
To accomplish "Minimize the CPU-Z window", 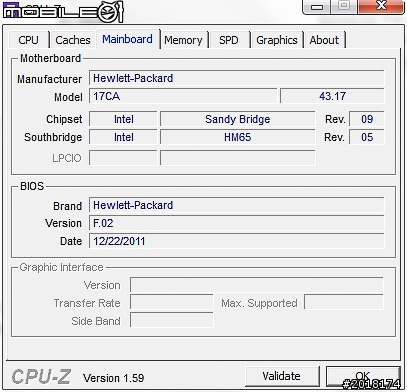I will (x=316, y=7).
